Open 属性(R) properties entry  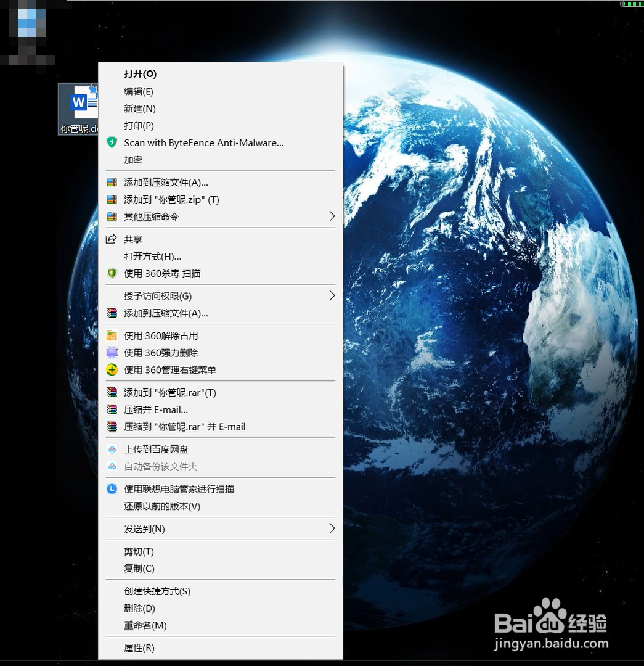(x=221, y=647)
